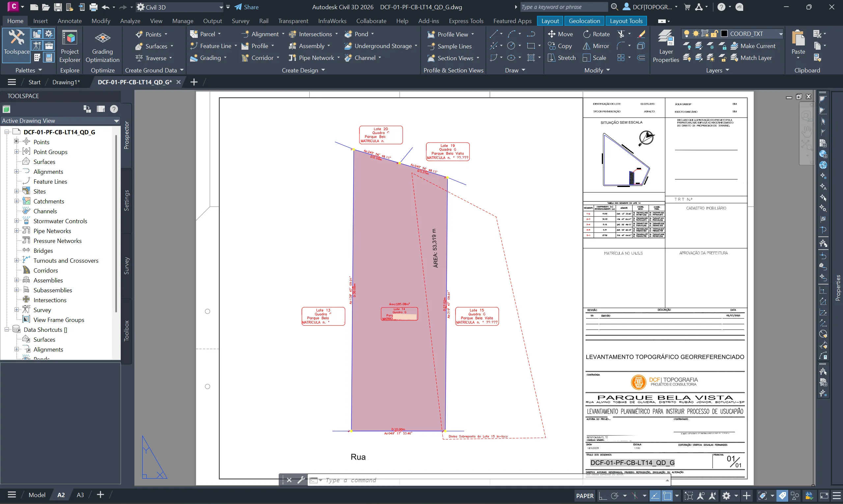Click the command line customize wrench
843x504 pixels.
point(301,480)
